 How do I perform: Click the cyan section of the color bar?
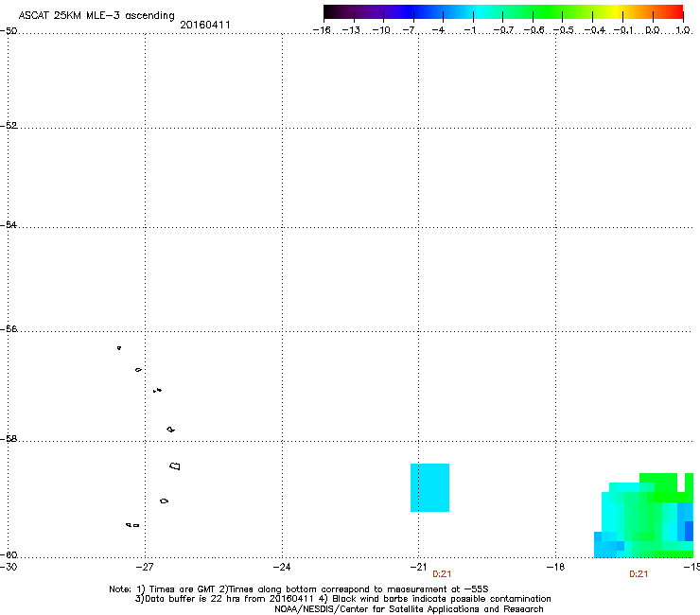pos(480,11)
